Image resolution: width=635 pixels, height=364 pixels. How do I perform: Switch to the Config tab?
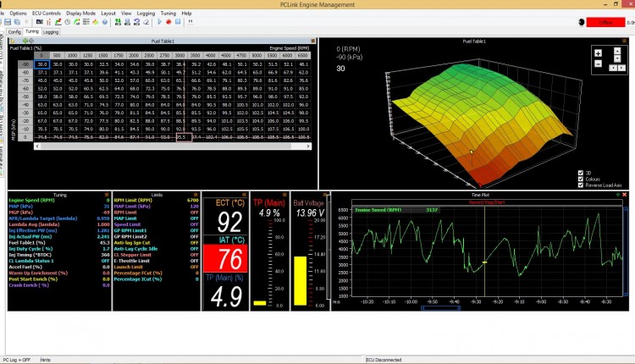[x=14, y=31]
